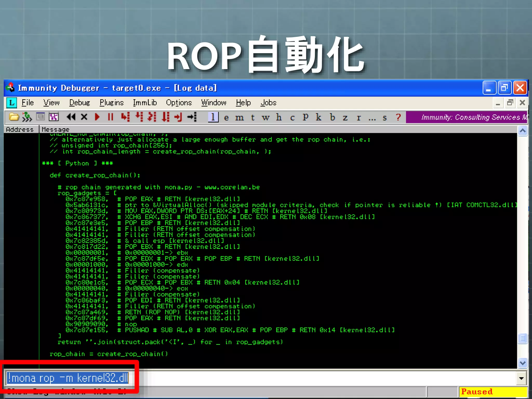The image size is (532, 399).
Task: Focus the command box with !mona rop
Action: [261, 378]
